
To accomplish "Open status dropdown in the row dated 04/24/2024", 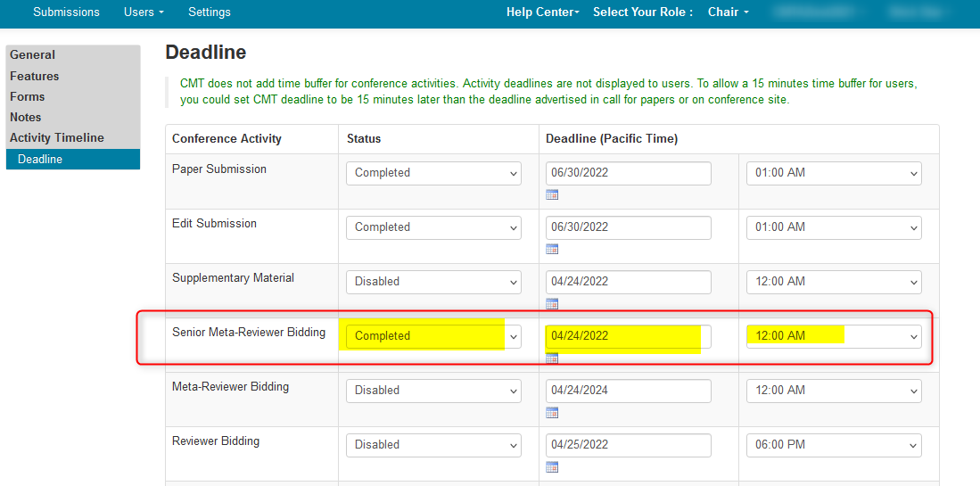I will pos(433,391).
